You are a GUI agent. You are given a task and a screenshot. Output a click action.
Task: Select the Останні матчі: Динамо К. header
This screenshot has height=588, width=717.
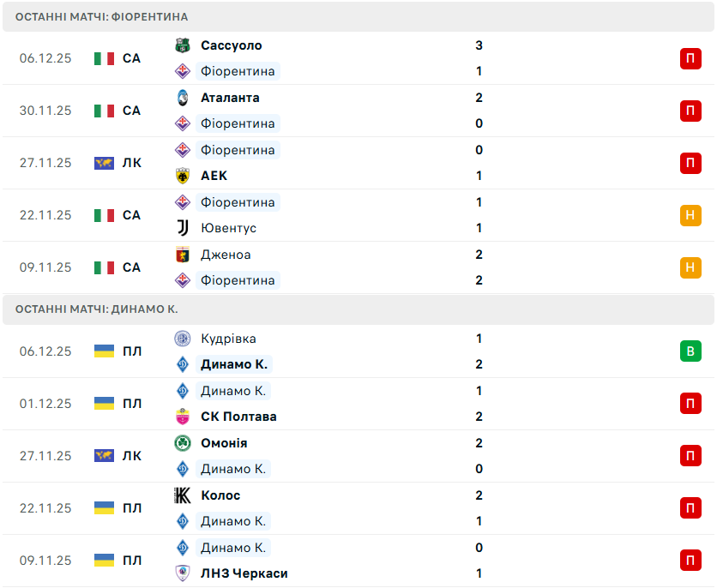click(97, 309)
